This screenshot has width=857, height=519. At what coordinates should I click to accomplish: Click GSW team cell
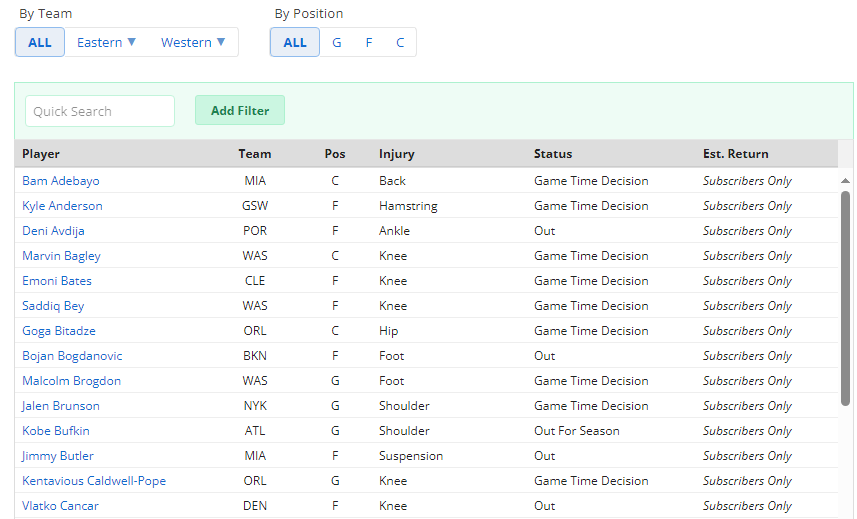pyautogui.click(x=255, y=205)
